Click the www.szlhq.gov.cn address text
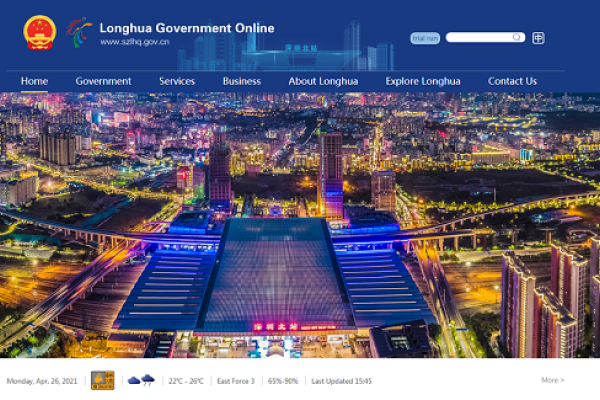The height and width of the screenshot is (400, 600). click(135, 42)
